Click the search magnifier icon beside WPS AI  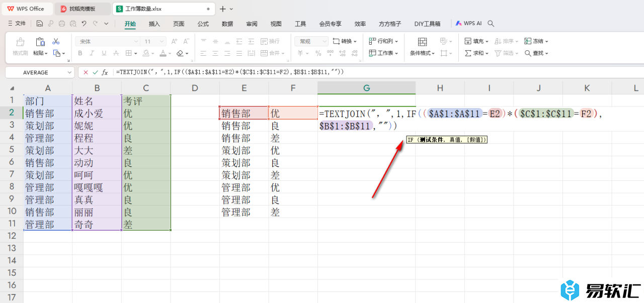click(491, 24)
